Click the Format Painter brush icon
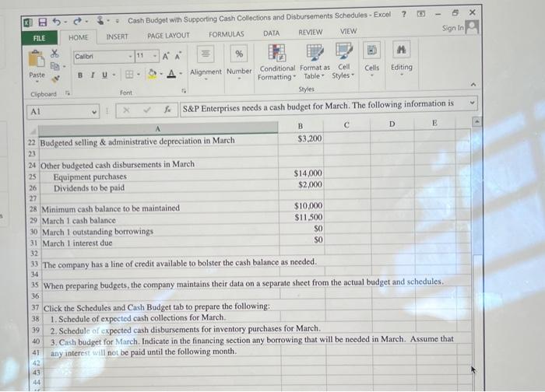545x392 pixels. tap(55, 79)
